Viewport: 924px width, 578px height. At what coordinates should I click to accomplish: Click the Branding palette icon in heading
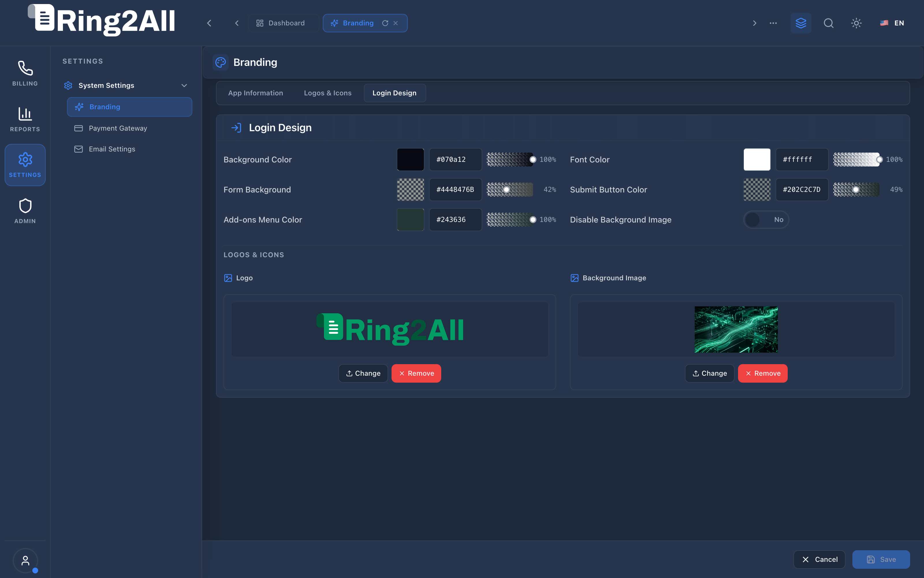point(221,62)
